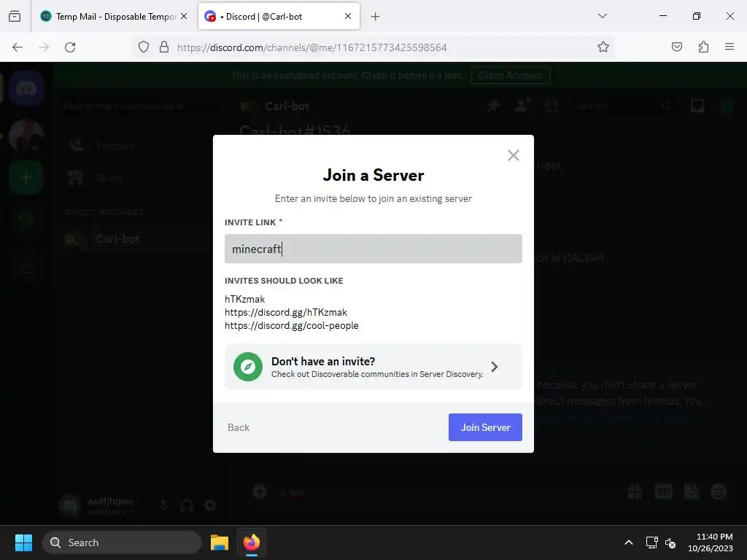Show hidden system tray icons
This screenshot has width=747, height=560.
click(629, 542)
